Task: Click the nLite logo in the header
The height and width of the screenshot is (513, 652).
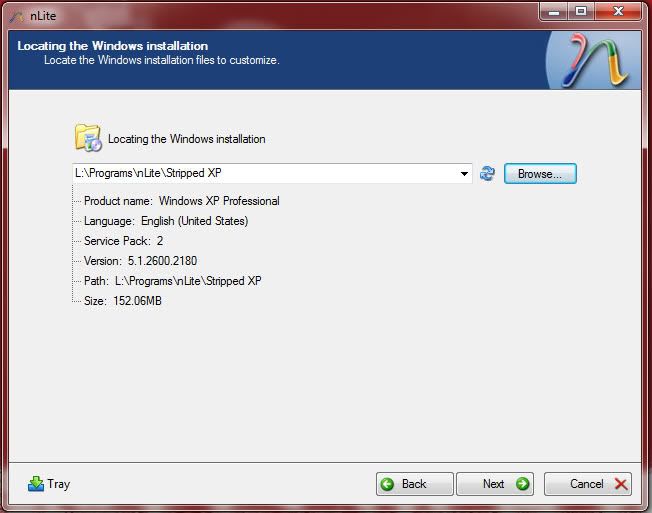Action: point(594,60)
